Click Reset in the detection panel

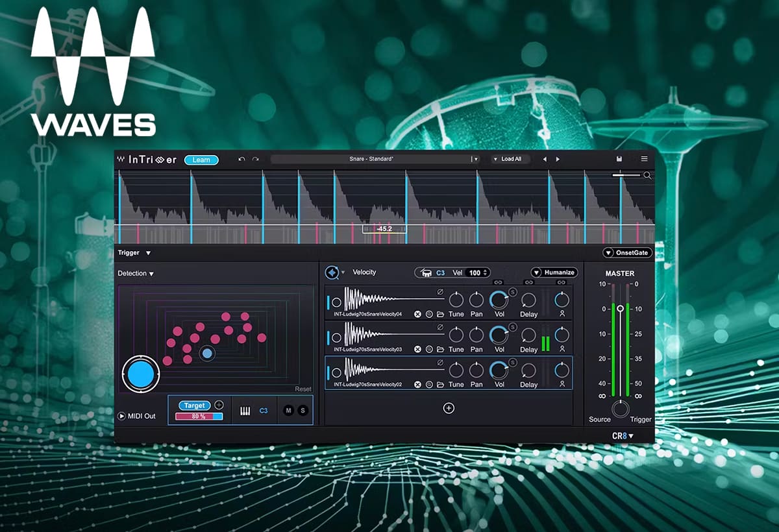(x=303, y=389)
